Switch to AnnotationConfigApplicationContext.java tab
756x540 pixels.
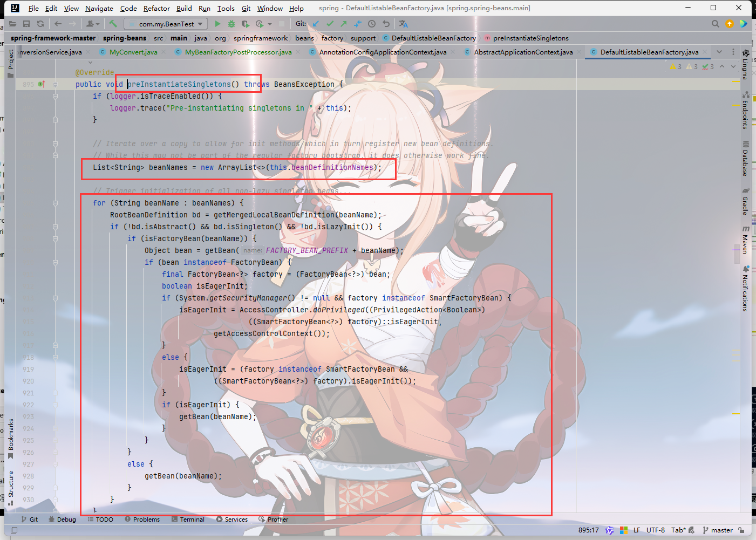(x=383, y=52)
